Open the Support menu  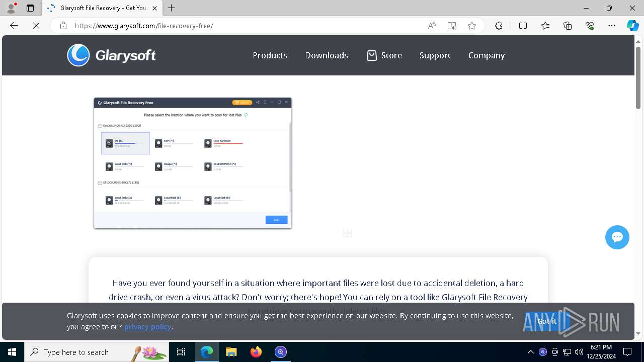click(435, 55)
